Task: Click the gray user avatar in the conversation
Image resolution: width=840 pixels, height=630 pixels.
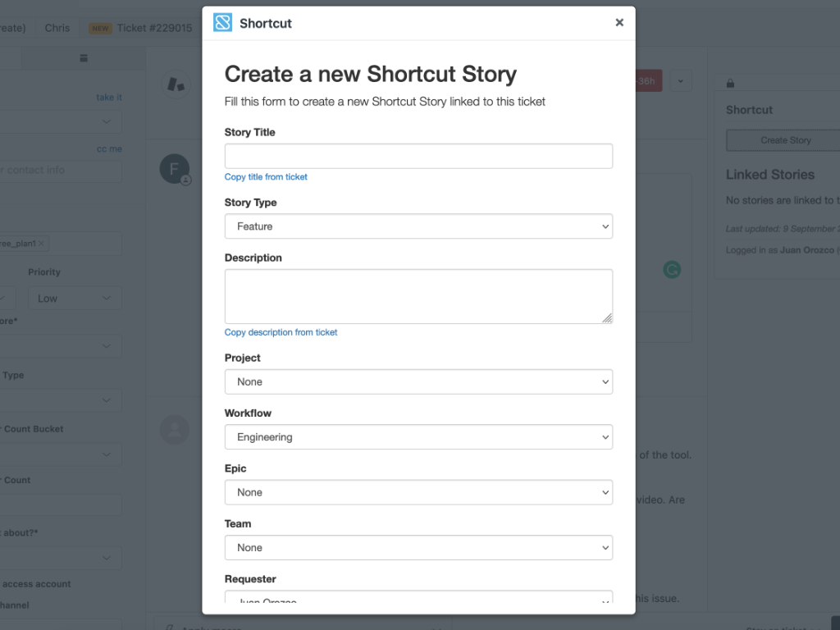Action: coord(174,429)
